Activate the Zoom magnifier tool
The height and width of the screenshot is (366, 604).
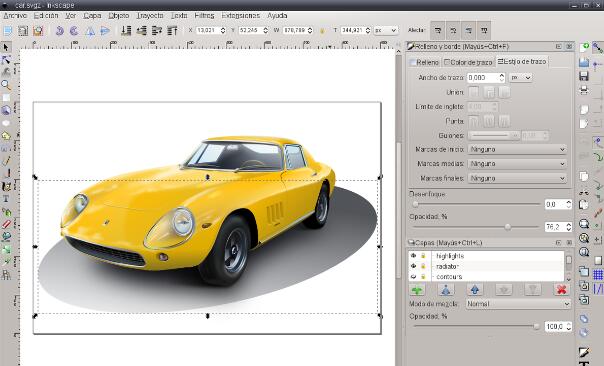(x=6, y=85)
